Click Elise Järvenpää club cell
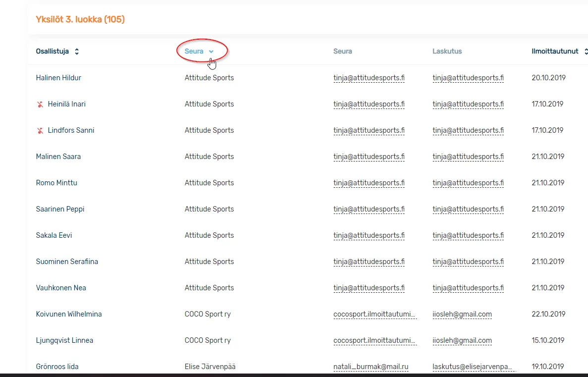588x377 pixels. point(210,367)
